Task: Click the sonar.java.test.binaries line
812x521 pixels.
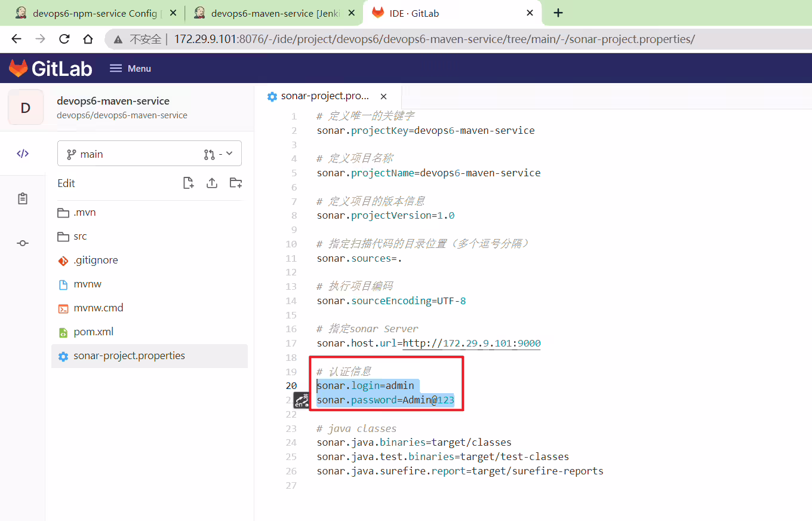Action: tap(443, 456)
